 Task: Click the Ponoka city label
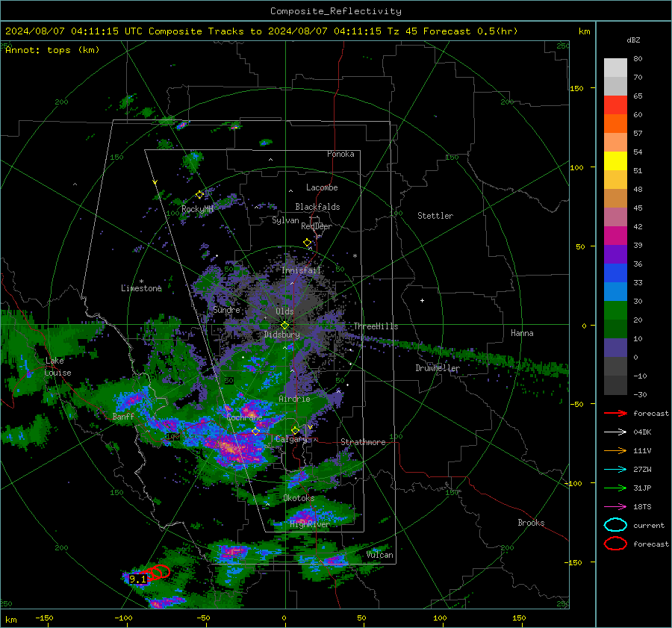click(340, 154)
